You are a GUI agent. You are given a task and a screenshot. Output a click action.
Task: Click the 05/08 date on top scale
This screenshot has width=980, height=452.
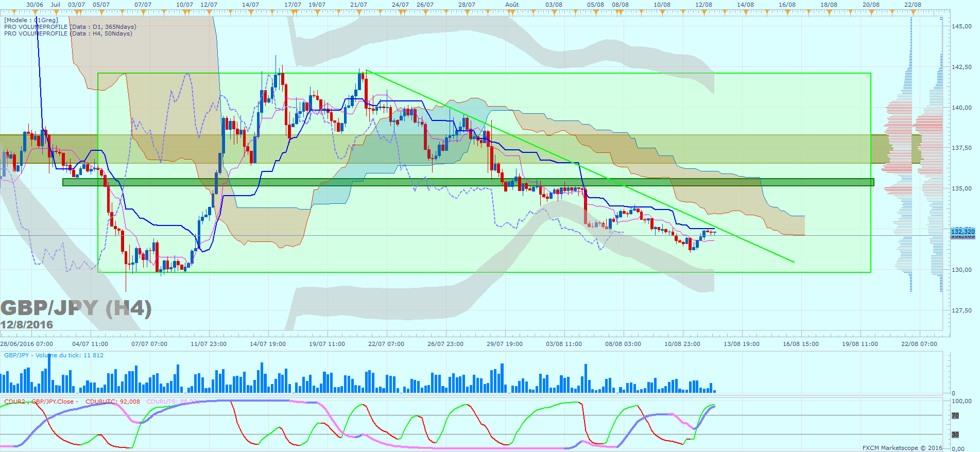[x=595, y=5]
